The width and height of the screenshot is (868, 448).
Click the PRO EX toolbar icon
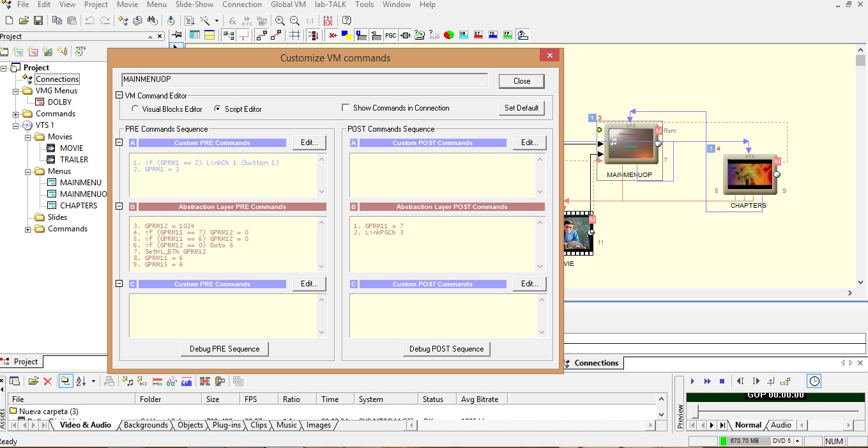(x=328, y=20)
